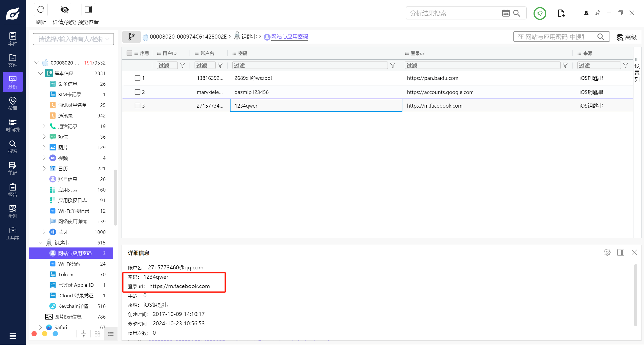Check the checkbox for row 1

coord(137,78)
